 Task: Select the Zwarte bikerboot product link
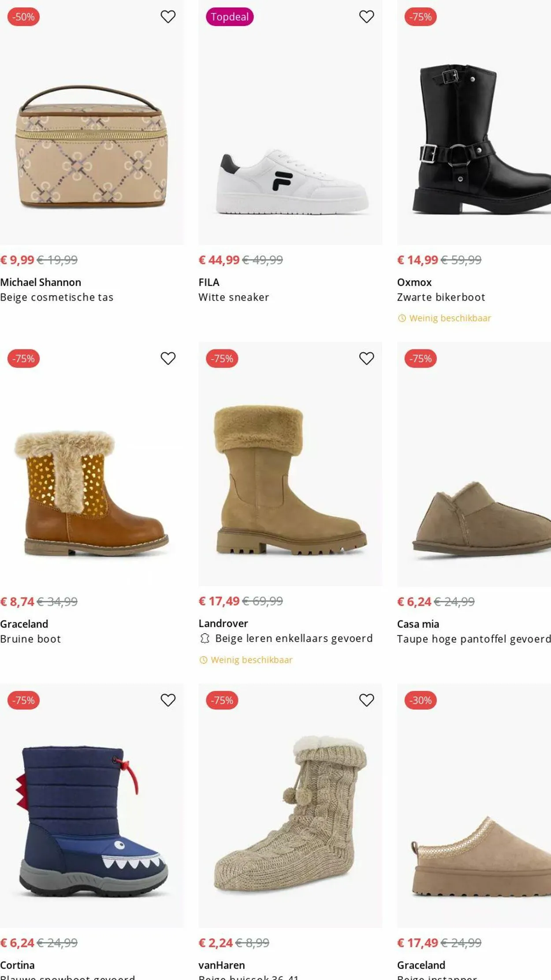click(441, 297)
